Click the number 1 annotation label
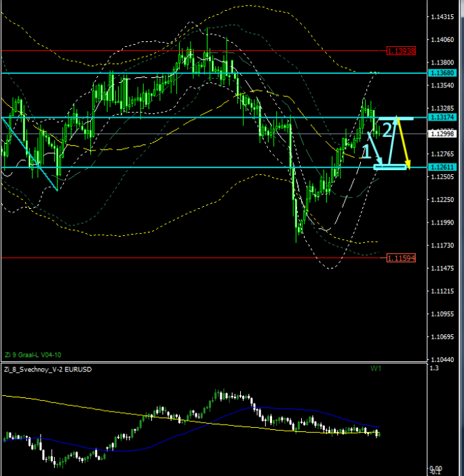464x476 pixels. click(x=366, y=152)
